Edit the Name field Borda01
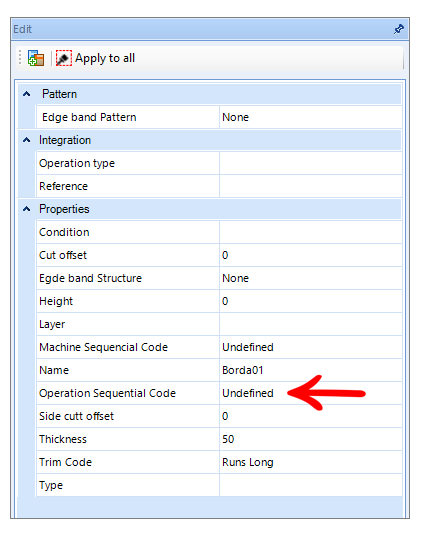The width and height of the screenshot is (427, 537). [311, 370]
